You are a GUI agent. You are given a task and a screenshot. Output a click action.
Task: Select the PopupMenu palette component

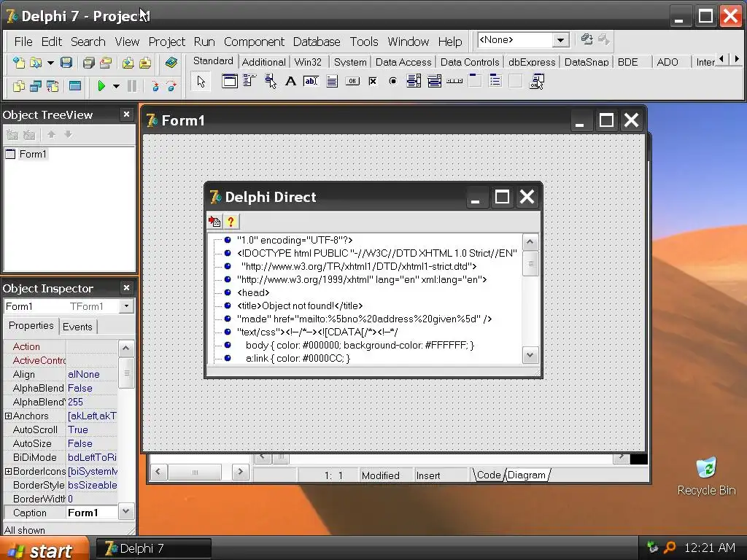pyautogui.click(x=270, y=82)
